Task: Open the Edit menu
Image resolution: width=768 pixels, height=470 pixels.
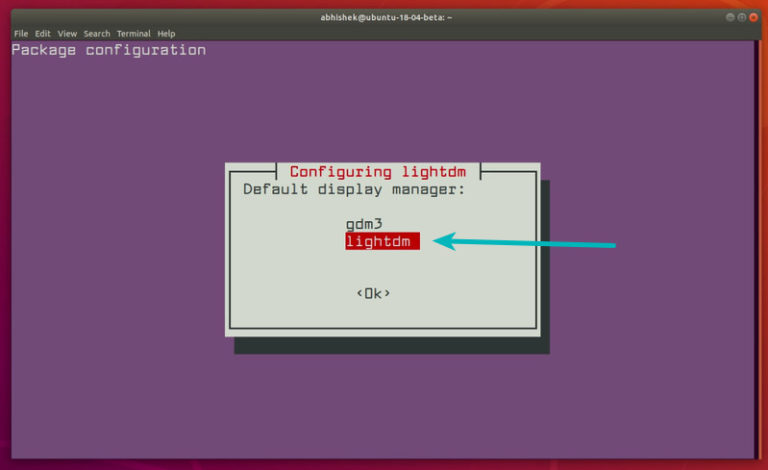Action: [x=43, y=33]
